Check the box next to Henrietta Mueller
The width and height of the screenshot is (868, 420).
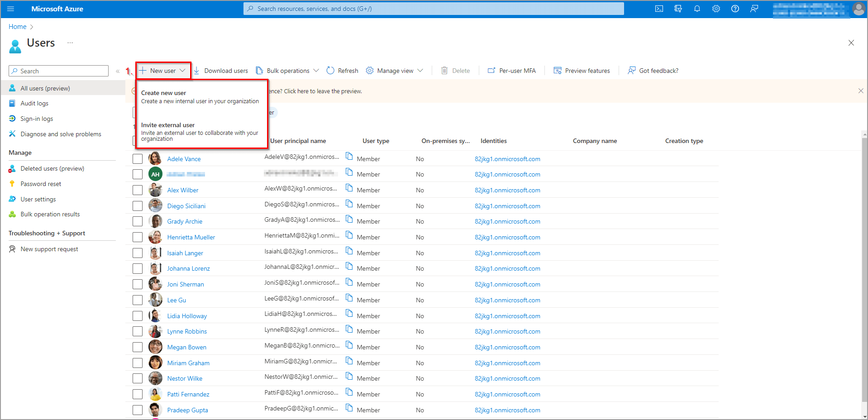coord(138,237)
